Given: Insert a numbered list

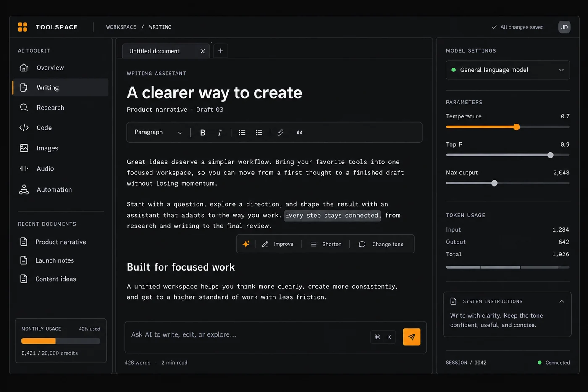Looking at the screenshot, I should point(259,132).
